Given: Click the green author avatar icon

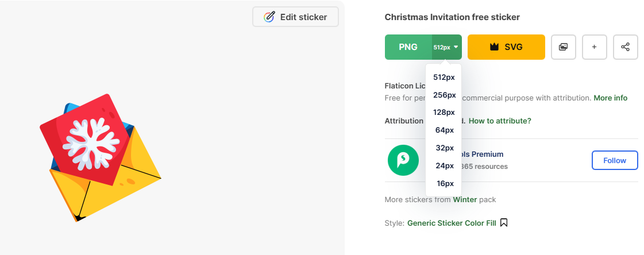Looking at the screenshot, I should 403,160.
